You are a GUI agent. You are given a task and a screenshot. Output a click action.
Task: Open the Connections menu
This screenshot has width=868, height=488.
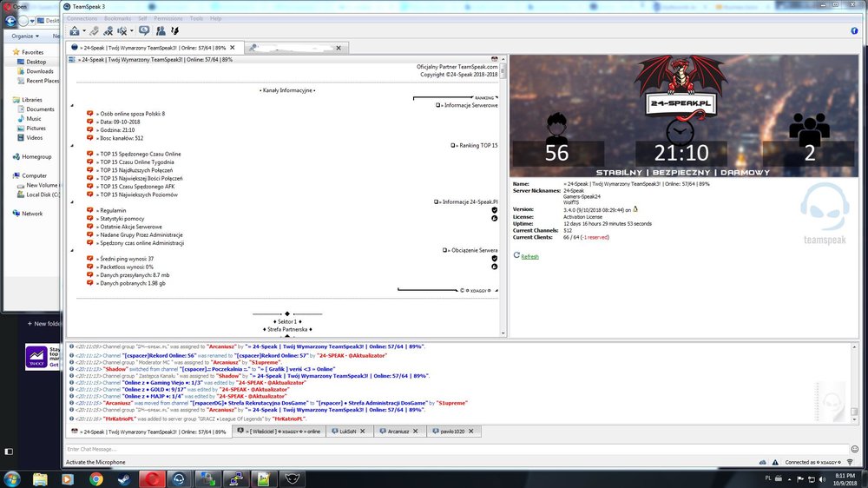point(82,18)
